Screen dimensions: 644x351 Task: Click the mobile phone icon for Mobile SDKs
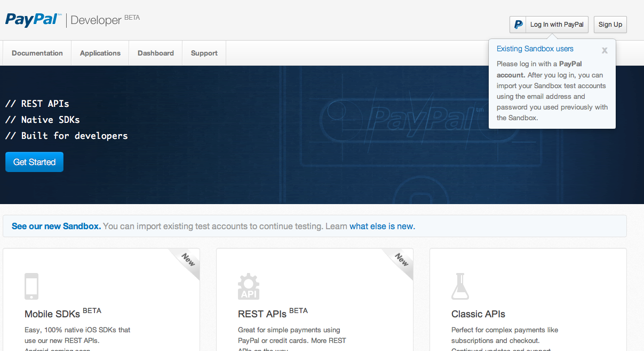tap(31, 286)
